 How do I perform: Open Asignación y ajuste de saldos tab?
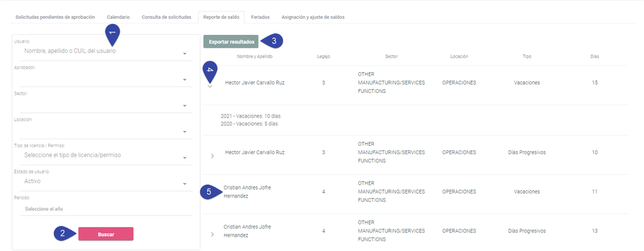pos(313,17)
